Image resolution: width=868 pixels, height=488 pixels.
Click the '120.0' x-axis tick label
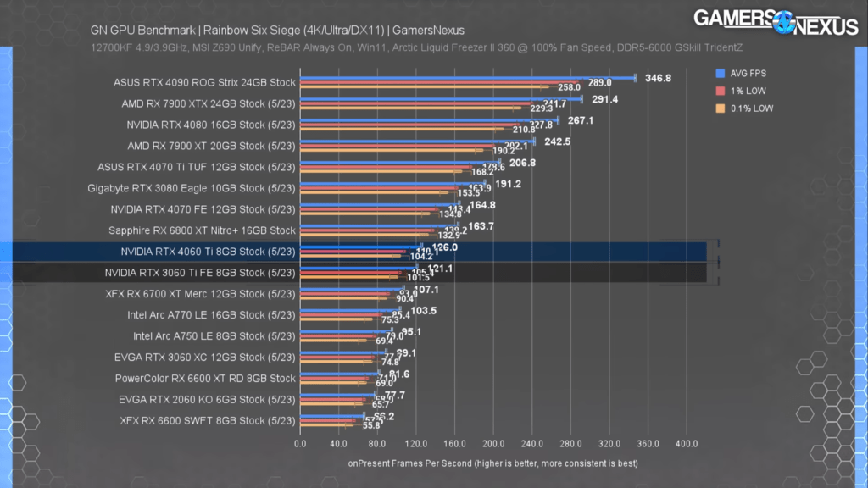[x=415, y=444]
